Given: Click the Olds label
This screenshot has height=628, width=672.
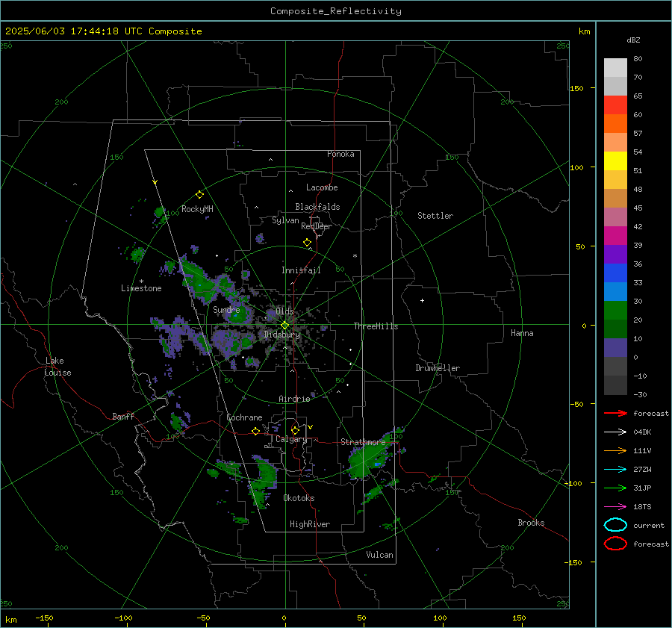Looking at the screenshot, I should click(284, 311).
